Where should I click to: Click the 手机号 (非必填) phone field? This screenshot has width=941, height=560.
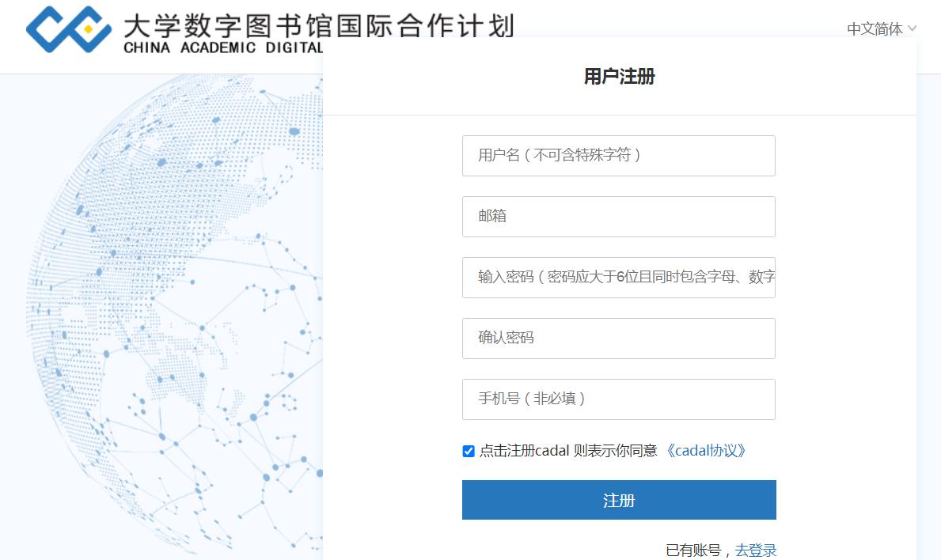pos(618,399)
